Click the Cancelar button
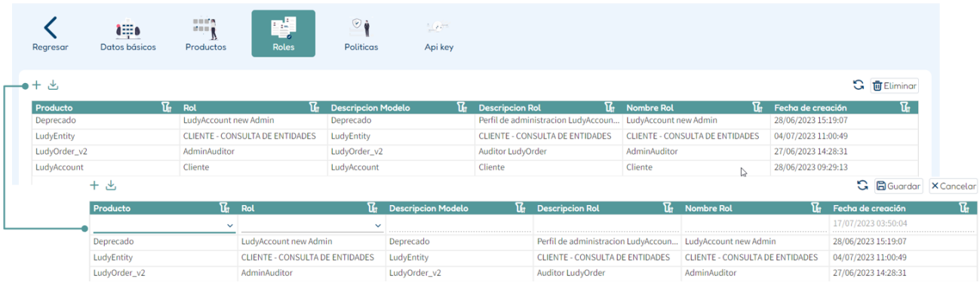 [953, 185]
